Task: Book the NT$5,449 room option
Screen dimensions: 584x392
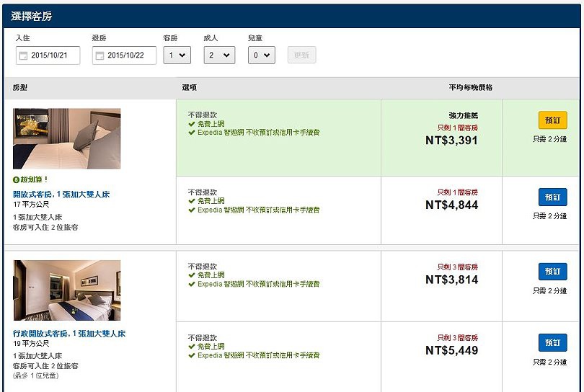Action: [553, 342]
